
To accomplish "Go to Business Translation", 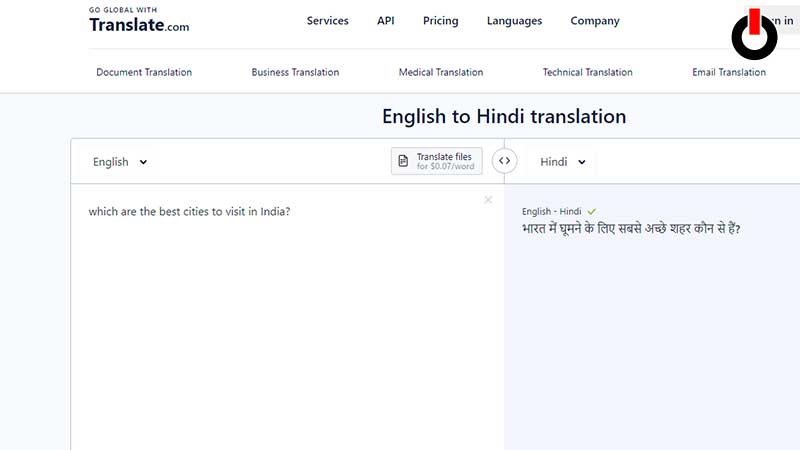I will (295, 72).
